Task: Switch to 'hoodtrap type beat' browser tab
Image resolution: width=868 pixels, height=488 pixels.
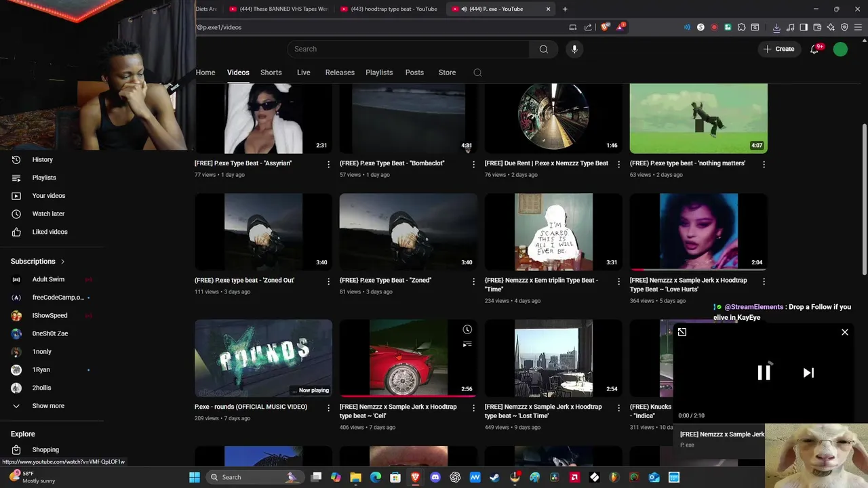Action: (389, 9)
